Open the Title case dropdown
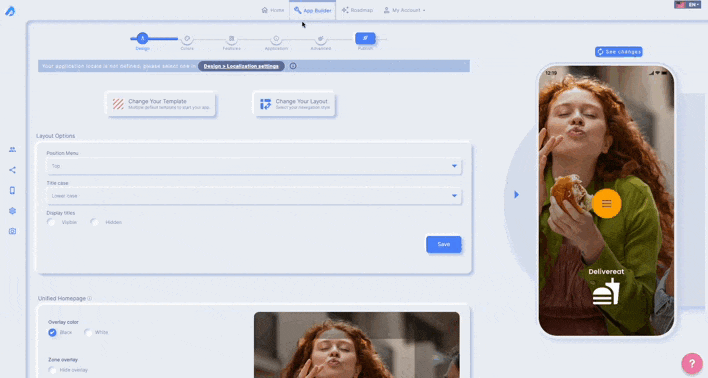The width and height of the screenshot is (708, 378). (254, 196)
